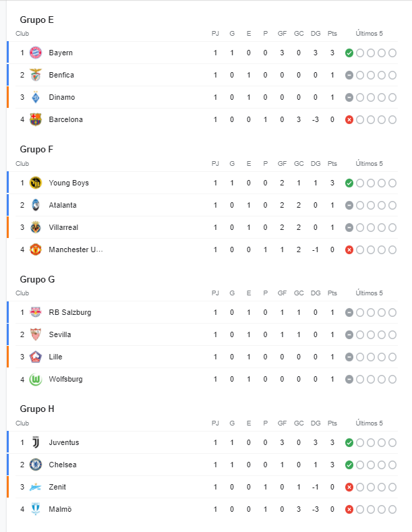Select the Zenit team name
Image resolution: width=412 pixels, height=532 pixels.
(x=57, y=487)
